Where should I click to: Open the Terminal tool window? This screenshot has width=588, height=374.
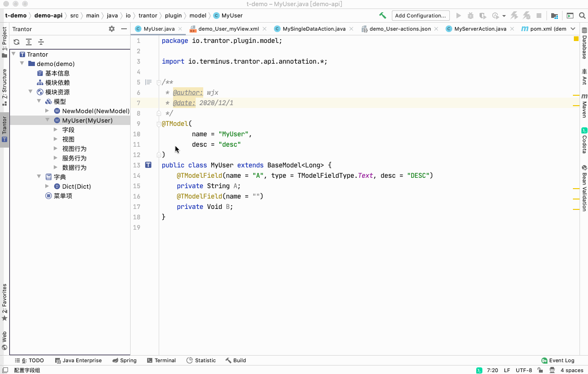click(161, 360)
